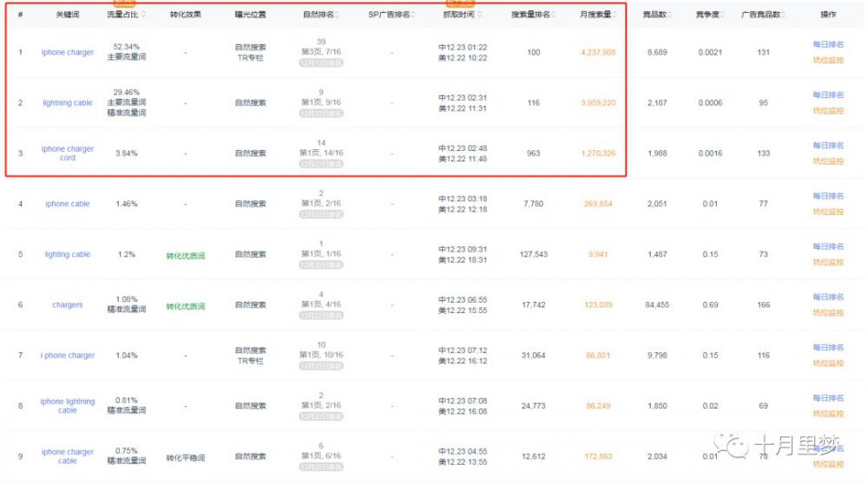Click the monthly search volume 4,237,808

598,52
